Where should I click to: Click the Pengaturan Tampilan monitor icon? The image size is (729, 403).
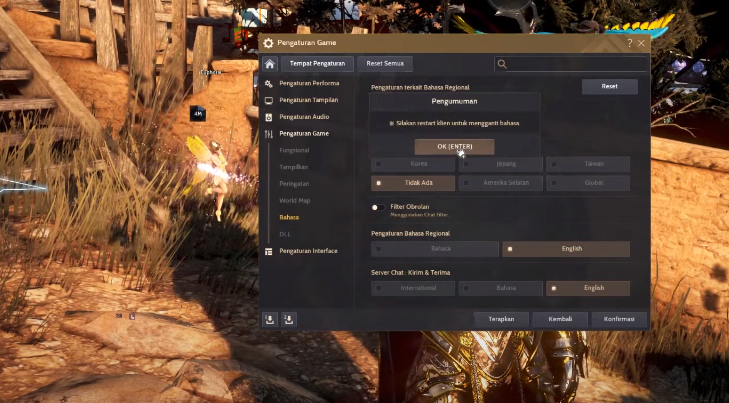pyautogui.click(x=269, y=100)
